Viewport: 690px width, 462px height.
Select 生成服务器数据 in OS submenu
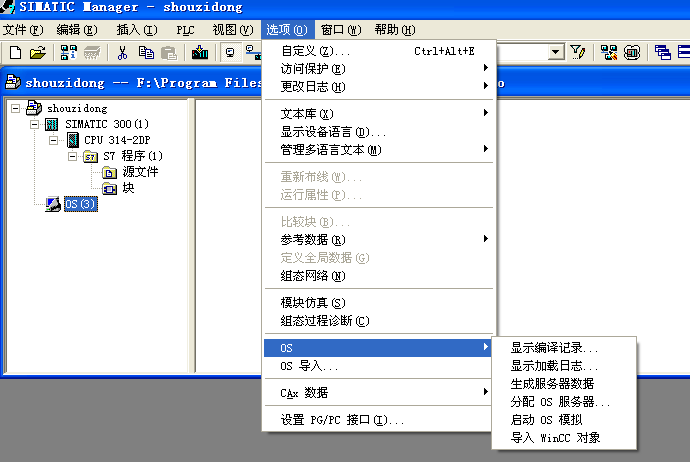tap(564, 384)
